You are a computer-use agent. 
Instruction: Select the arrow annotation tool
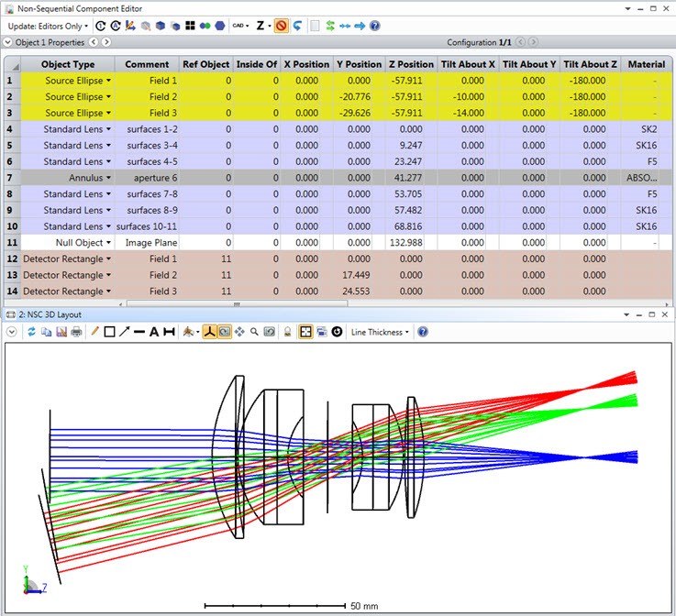click(x=124, y=332)
